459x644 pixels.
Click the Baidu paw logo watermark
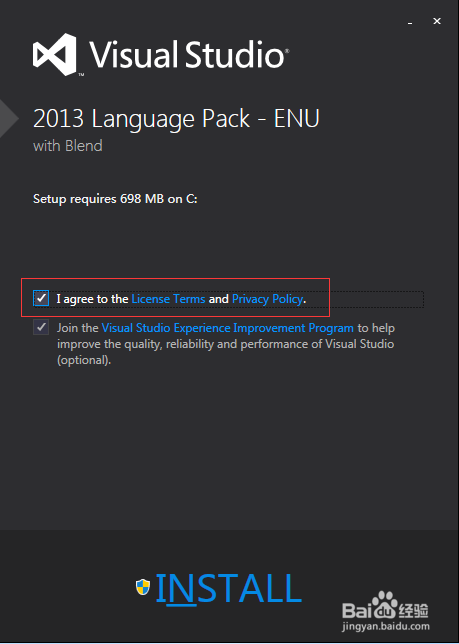[386, 604]
